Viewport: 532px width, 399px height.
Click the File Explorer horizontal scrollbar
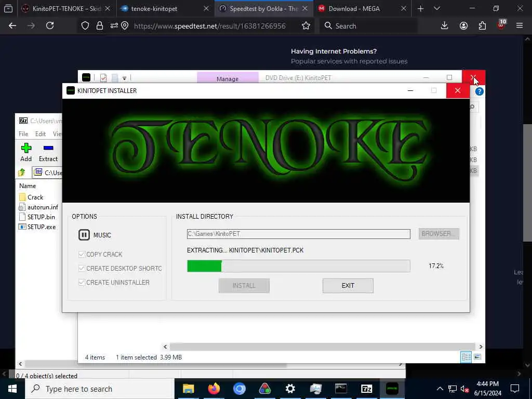point(322,347)
